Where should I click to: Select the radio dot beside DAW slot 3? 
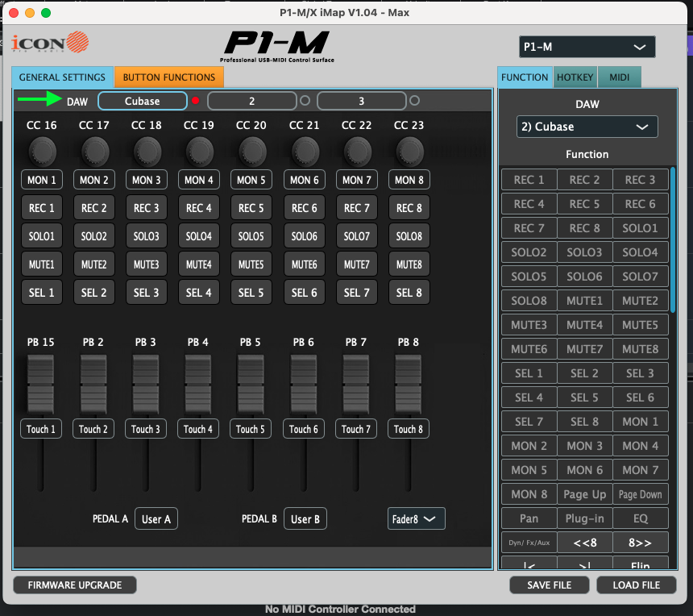pyautogui.click(x=414, y=100)
